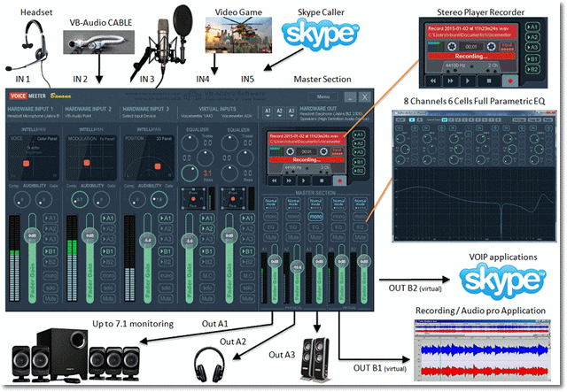Click play in the mixer's cassette recorder

point(303,181)
